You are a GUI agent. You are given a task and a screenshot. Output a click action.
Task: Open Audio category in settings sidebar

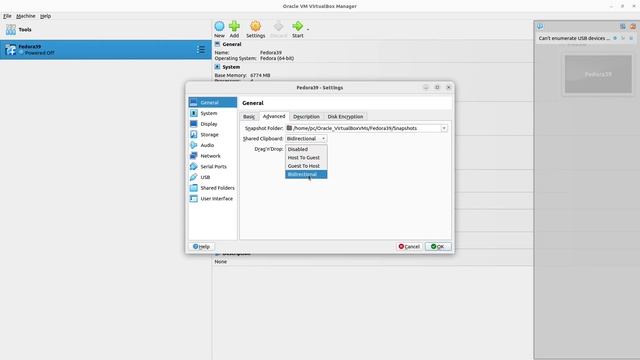click(213, 145)
